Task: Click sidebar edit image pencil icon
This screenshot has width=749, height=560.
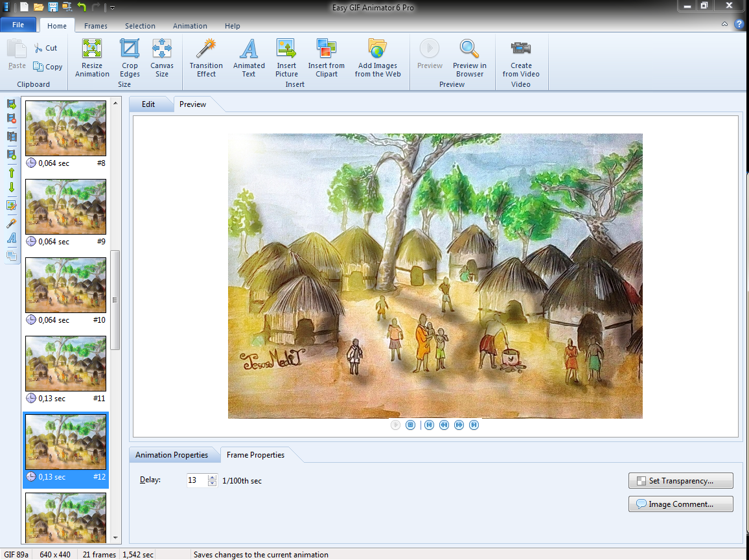Action: (x=12, y=205)
